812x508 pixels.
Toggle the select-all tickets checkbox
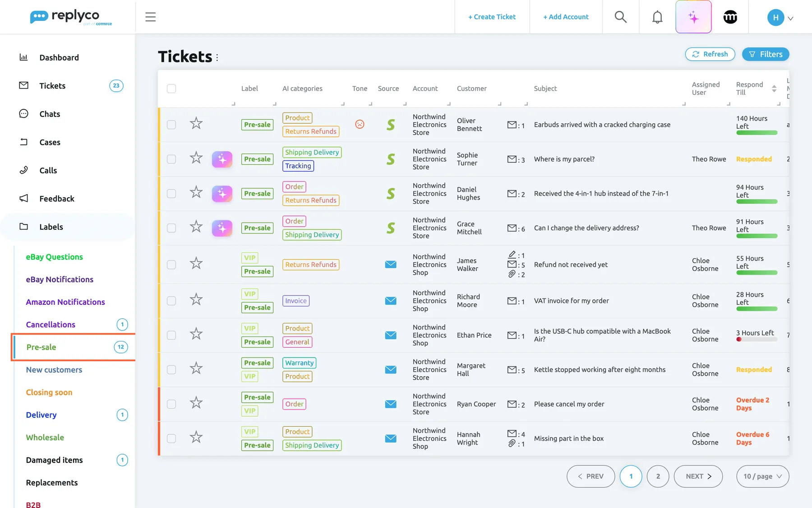pos(171,89)
